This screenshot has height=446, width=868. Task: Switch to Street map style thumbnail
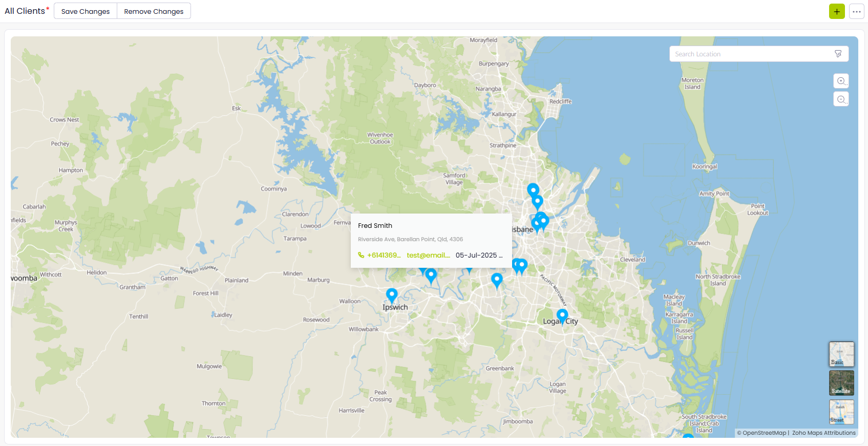point(841,412)
